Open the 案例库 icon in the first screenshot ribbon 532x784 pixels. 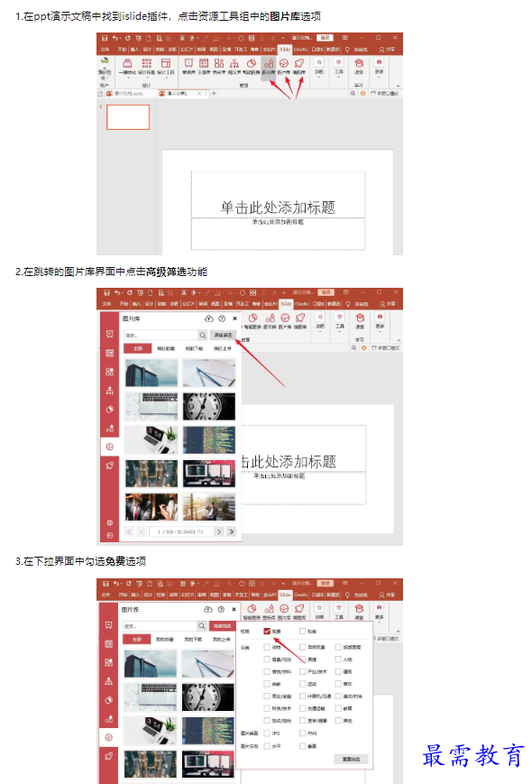188,63
